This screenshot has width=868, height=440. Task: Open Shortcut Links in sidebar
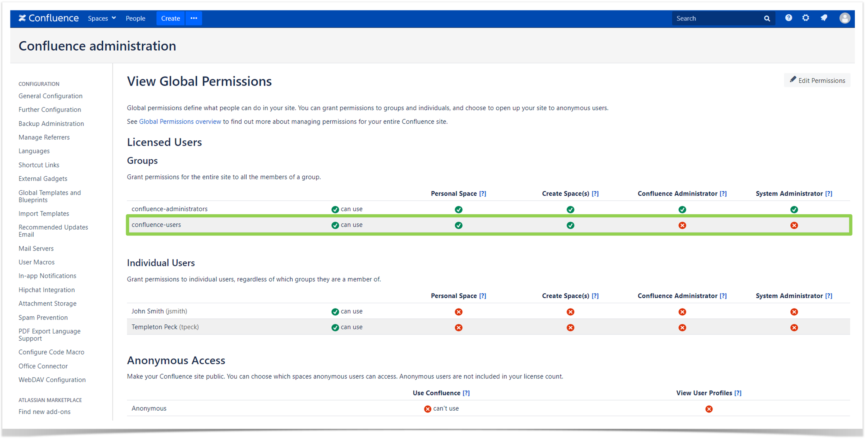39,165
